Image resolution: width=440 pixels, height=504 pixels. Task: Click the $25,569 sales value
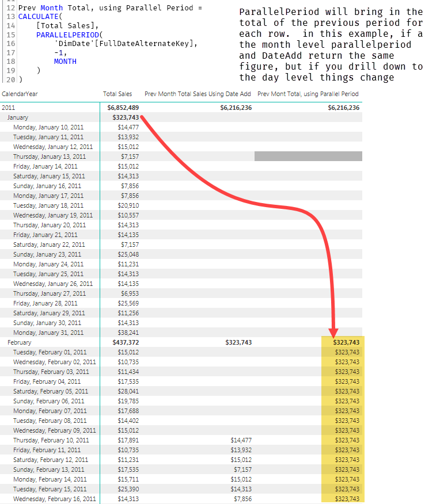click(128, 303)
